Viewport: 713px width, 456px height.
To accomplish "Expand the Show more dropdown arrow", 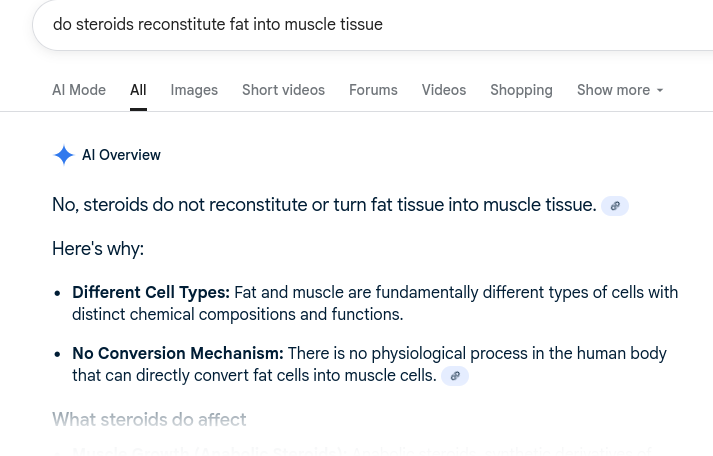I will pos(660,90).
